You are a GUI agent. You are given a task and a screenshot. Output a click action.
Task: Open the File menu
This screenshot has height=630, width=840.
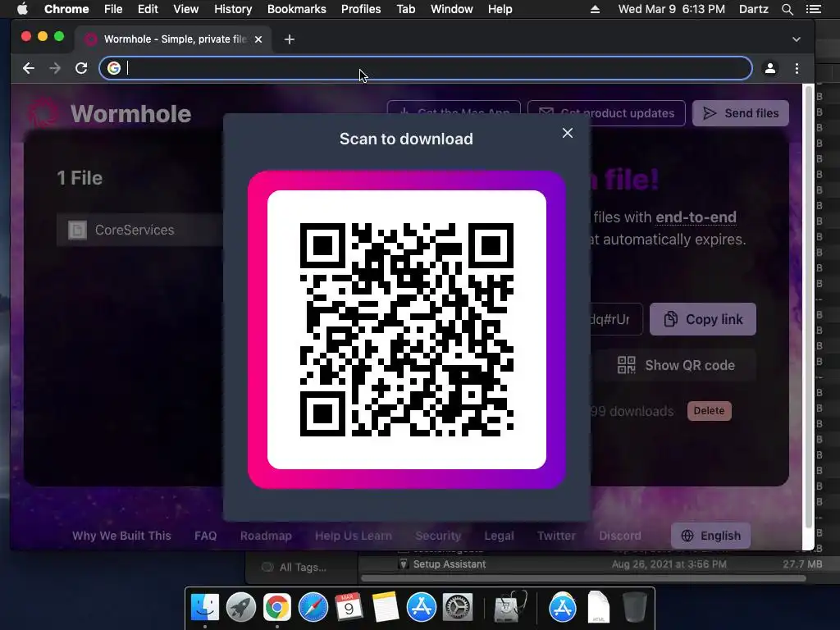(113, 9)
